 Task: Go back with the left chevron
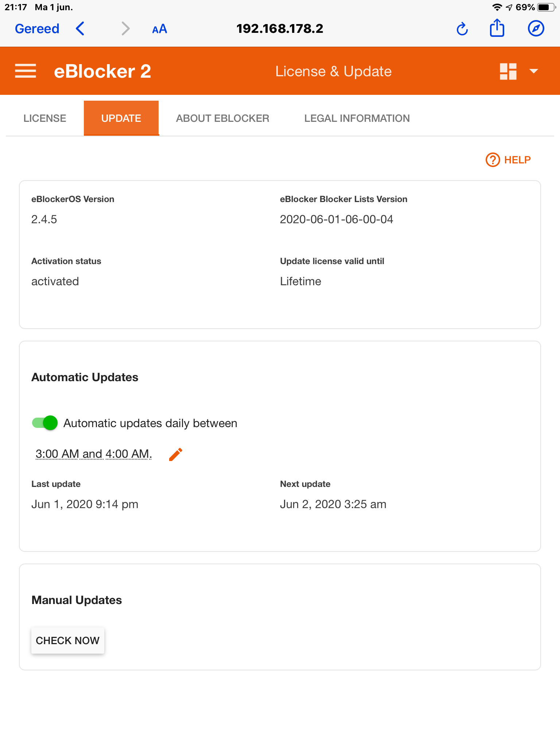[80, 28]
